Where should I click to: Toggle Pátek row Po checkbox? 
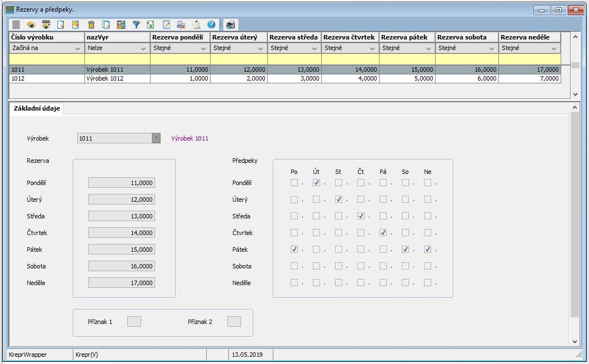[x=294, y=250]
